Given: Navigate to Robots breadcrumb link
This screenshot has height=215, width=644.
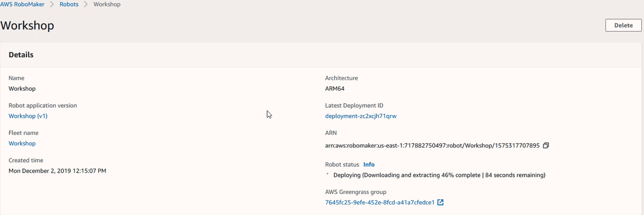Looking at the screenshot, I should point(69,4).
